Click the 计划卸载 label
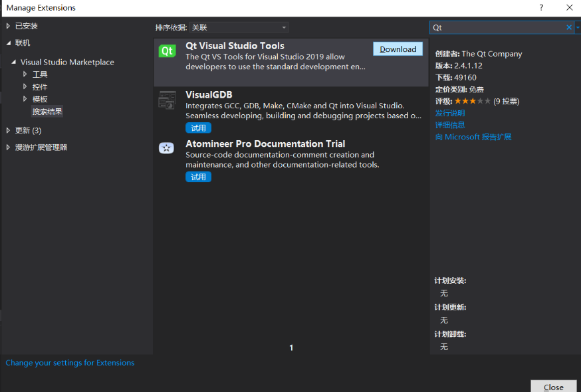Image resolution: width=581 pixels, height=392 pixels. 450,334
